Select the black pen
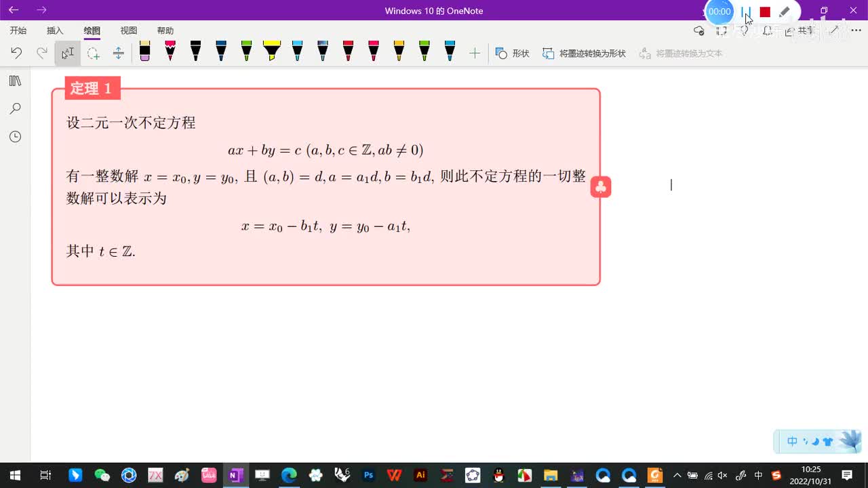868x488 pixels. (x=195, y=52)
